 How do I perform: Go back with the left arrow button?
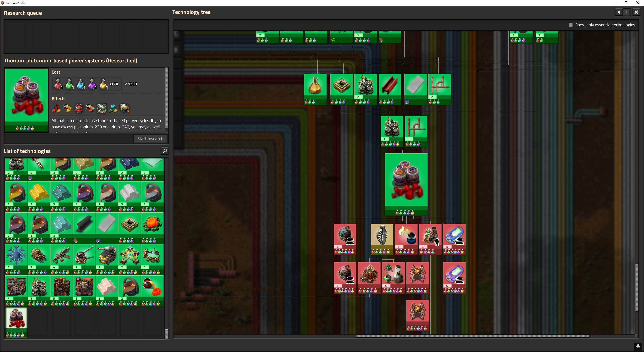tap(619, 12)
